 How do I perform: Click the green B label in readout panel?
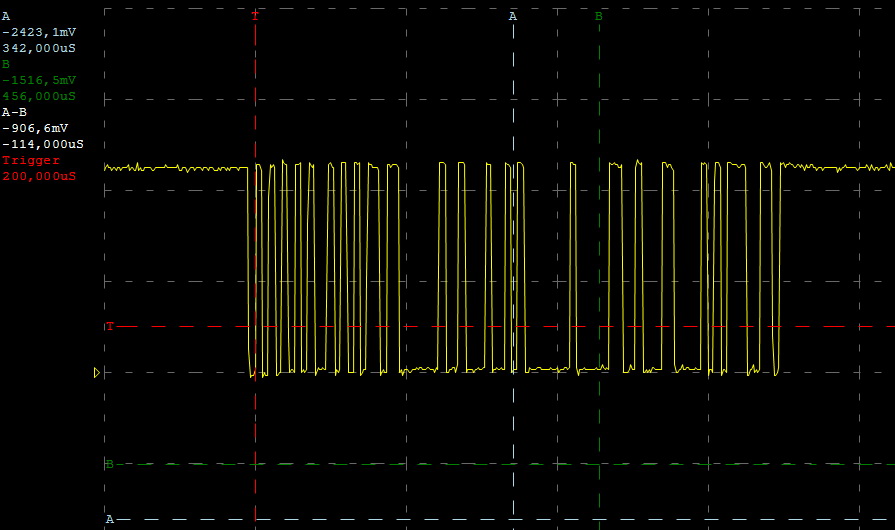click(x=6, y=64)
